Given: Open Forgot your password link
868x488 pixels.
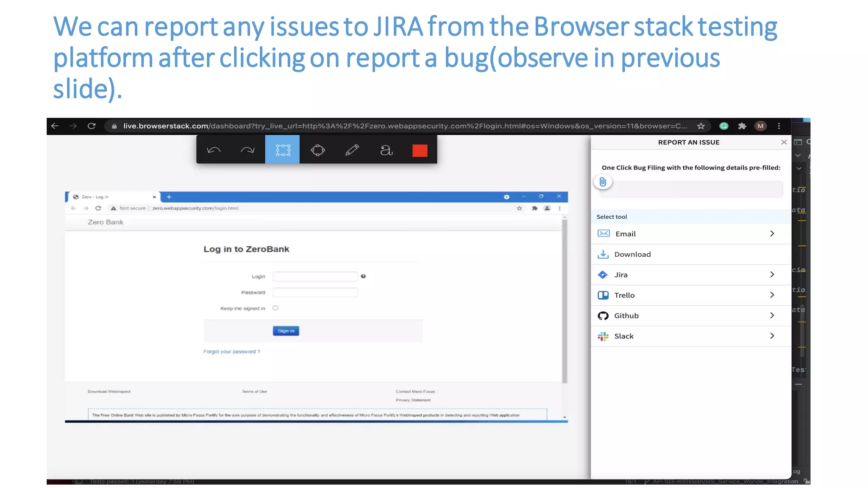Looking at the screenshot, I should coord(231,352).
